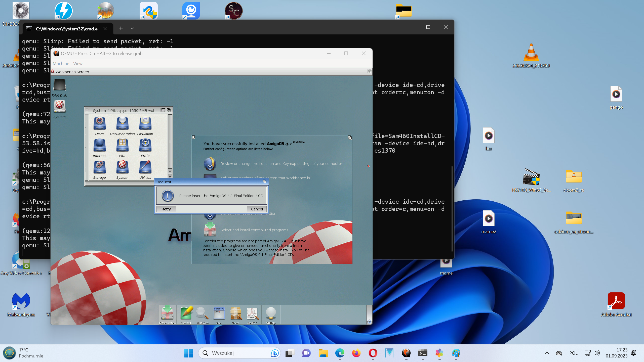Launch AmiPDF from AmiDock
This screenshot has height=362, width=644.
pyautogui.click(x=252, y=315)
